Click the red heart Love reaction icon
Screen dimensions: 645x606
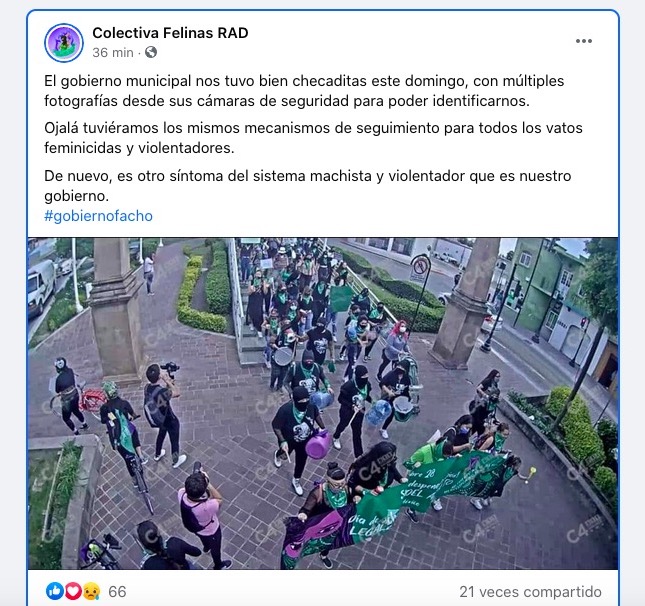tap(73, 591)
